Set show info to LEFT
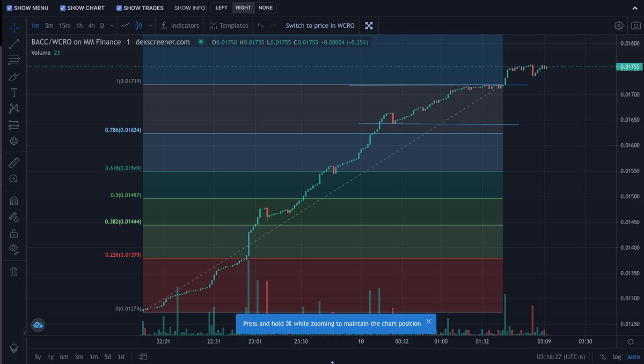 [x=222, y=8]
